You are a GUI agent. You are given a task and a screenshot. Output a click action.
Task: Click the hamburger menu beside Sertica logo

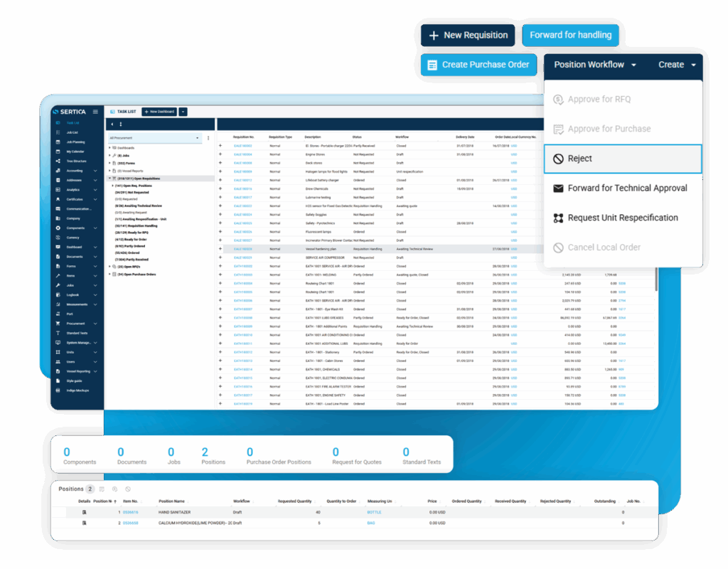pyautogui.click(x=95, y=112)
